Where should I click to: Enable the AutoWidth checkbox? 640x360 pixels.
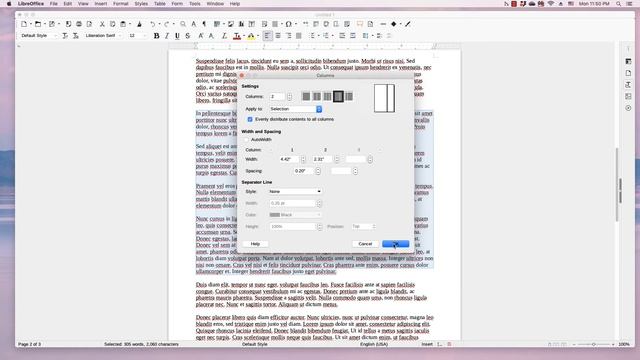pyautogui.click(x=246, y=140)
